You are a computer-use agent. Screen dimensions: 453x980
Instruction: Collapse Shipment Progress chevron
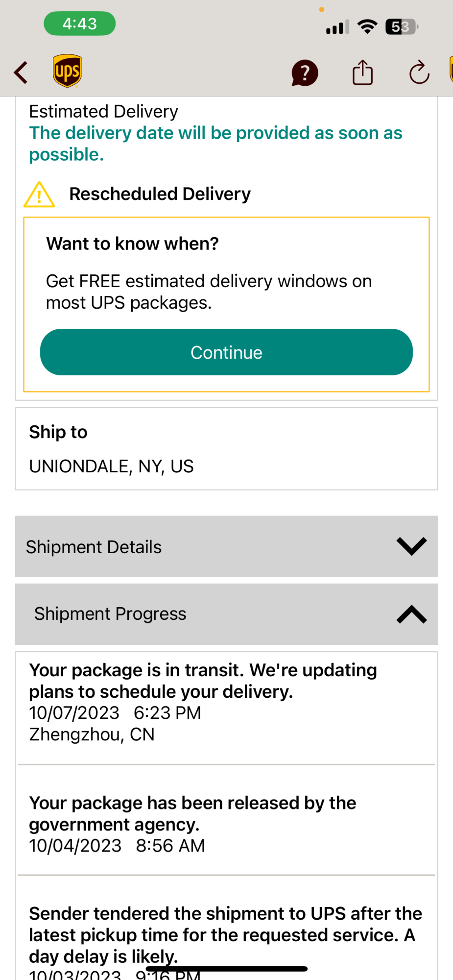411,614
